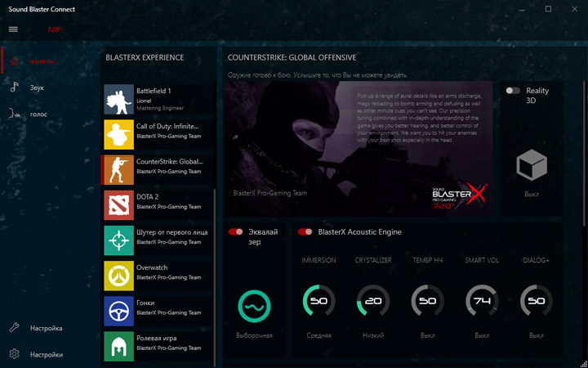Click the Выкл label under Reality 3D cube

click(532, 194)
